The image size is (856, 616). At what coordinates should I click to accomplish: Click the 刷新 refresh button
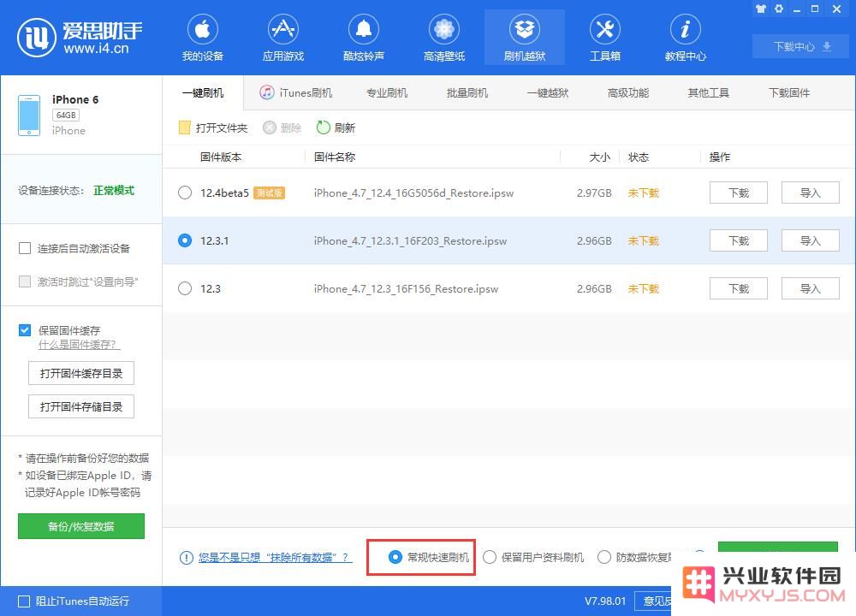336,127
